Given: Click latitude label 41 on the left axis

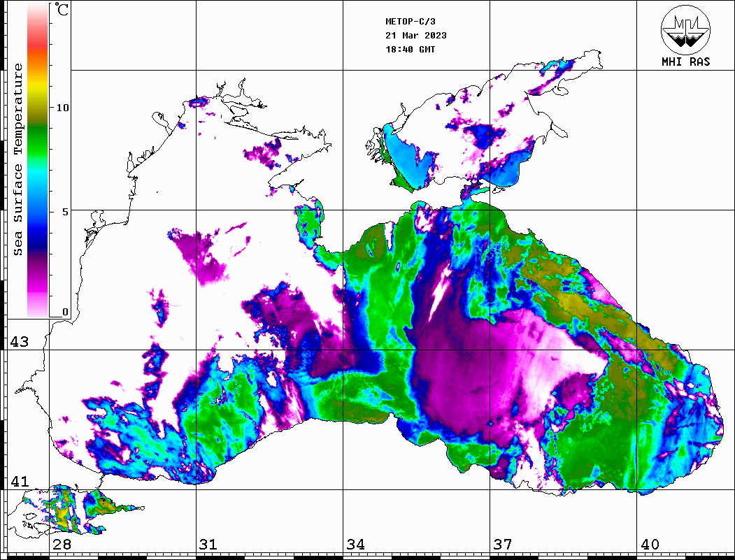Looking at the screenshot, I should pos(19,482).
